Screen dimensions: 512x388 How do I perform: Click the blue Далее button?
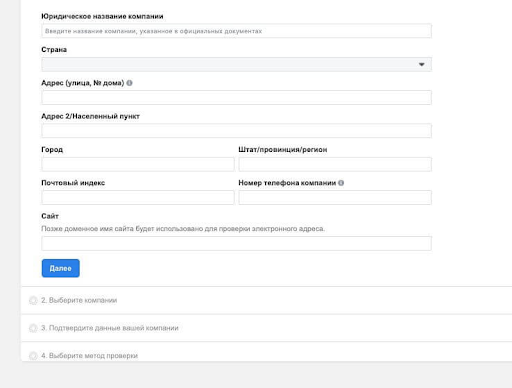click(61, 268)
